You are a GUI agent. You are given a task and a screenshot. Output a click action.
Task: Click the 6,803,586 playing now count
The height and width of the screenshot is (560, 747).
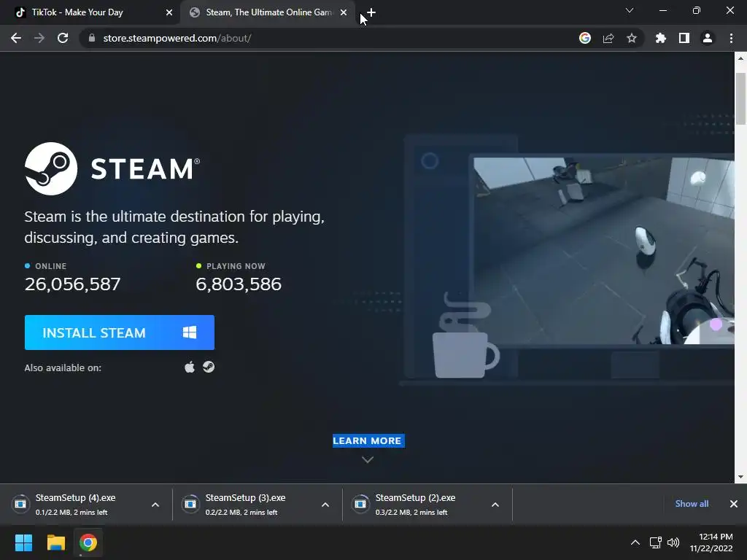239,284
